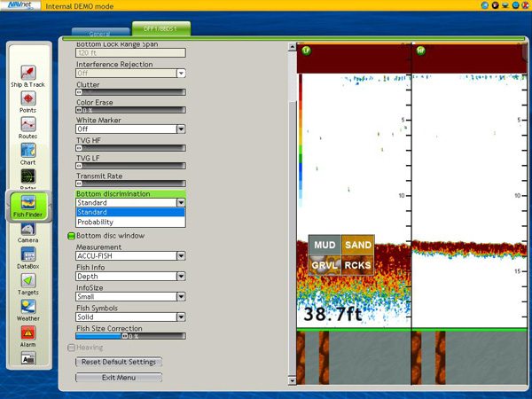Click the Chart sidebar icon
The width and height of the screenshot is (532, 399).
tap(27, 153)
